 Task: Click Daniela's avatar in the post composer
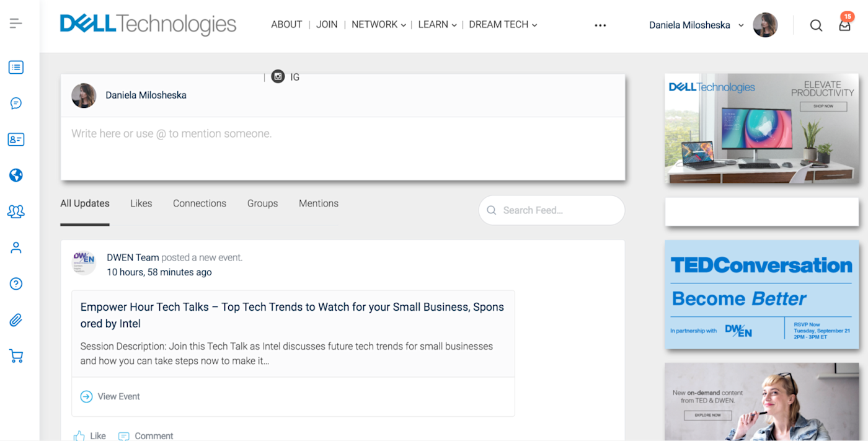pos(84,96)
